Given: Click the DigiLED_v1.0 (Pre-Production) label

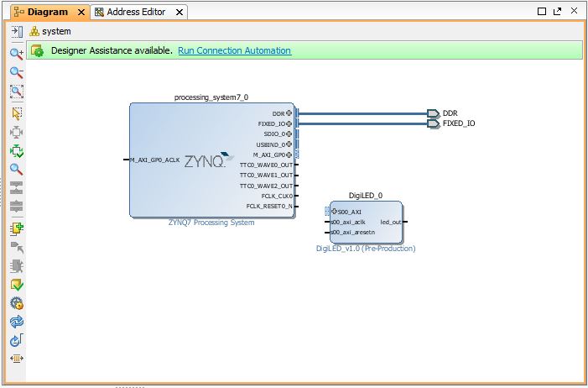Looking at the screenshot, I should tap(366, 249).
